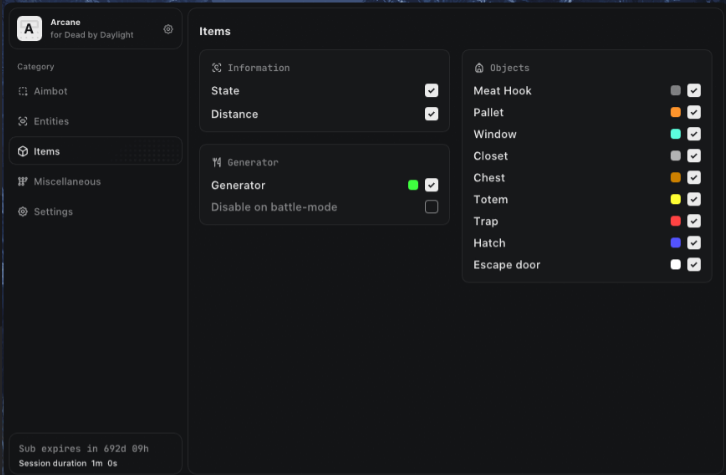Click the sub expiry status panel
Screen dimensions: 726x475
pos(95,455)
